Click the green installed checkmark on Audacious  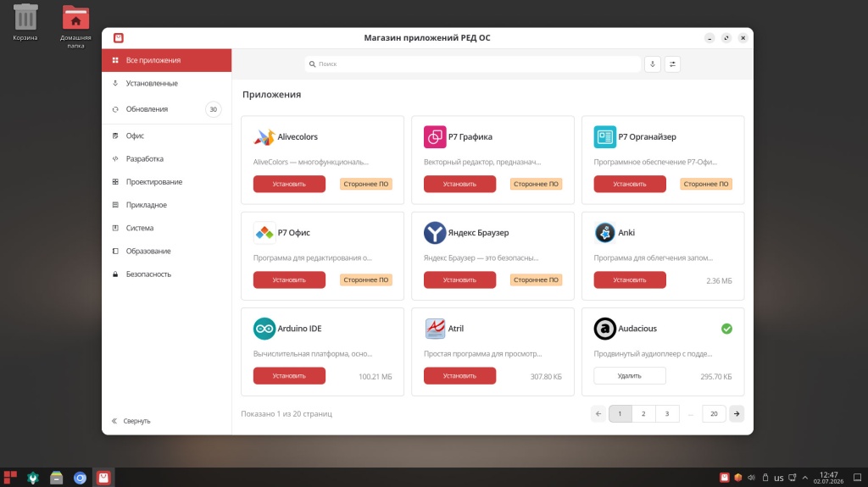(726, 329)
